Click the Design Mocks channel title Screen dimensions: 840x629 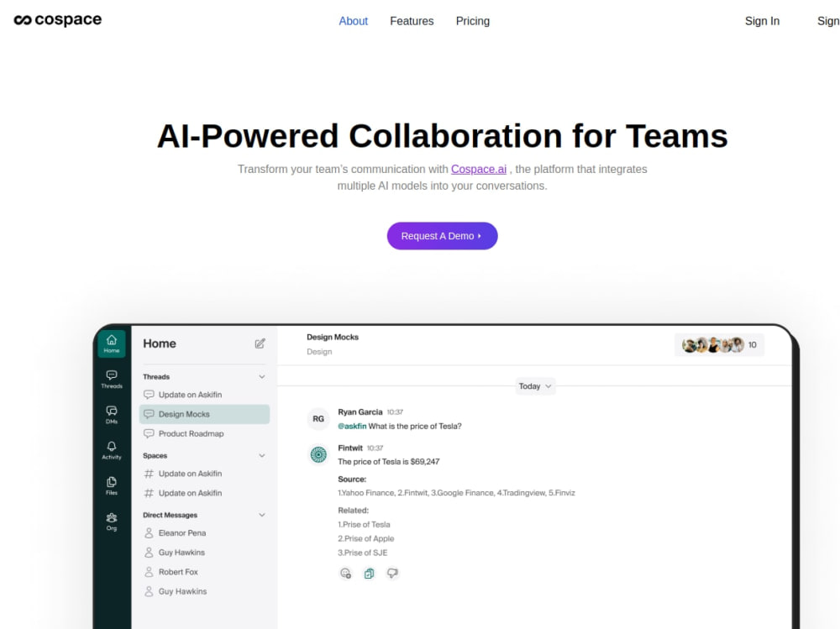tap(333, 337)
